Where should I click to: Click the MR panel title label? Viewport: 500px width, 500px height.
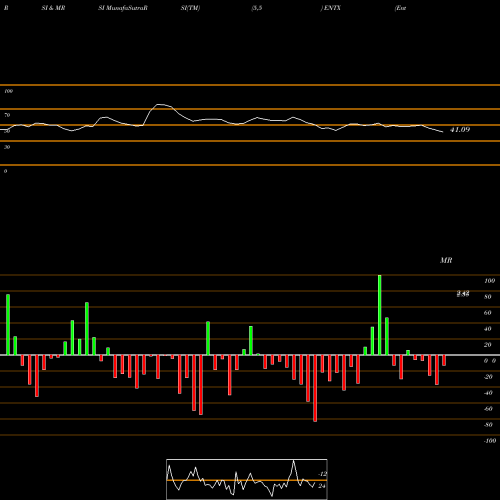pos(446,260)
